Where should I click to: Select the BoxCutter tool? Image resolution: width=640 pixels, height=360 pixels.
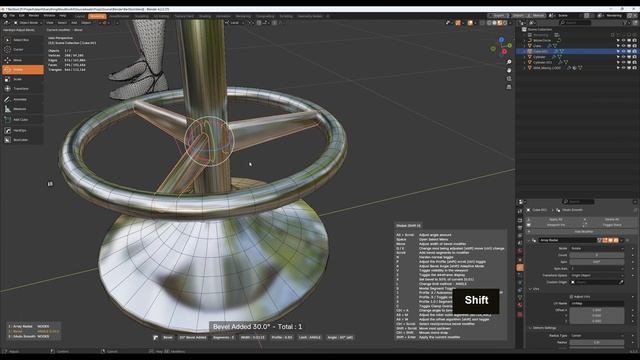(22, 140)
